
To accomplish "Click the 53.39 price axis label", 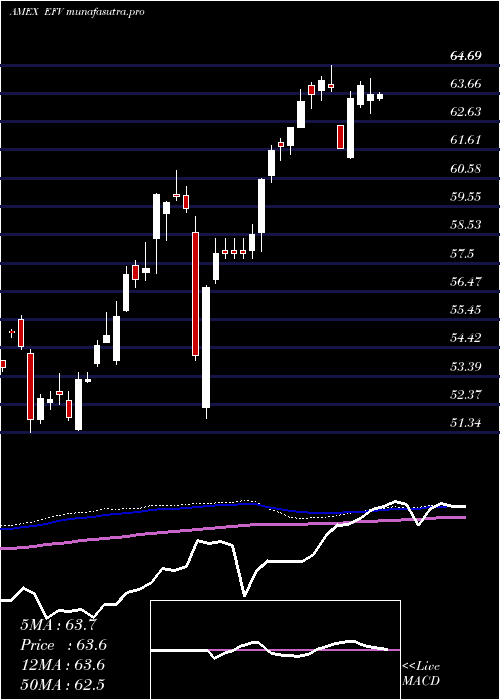I will click(x=466, y=367).
